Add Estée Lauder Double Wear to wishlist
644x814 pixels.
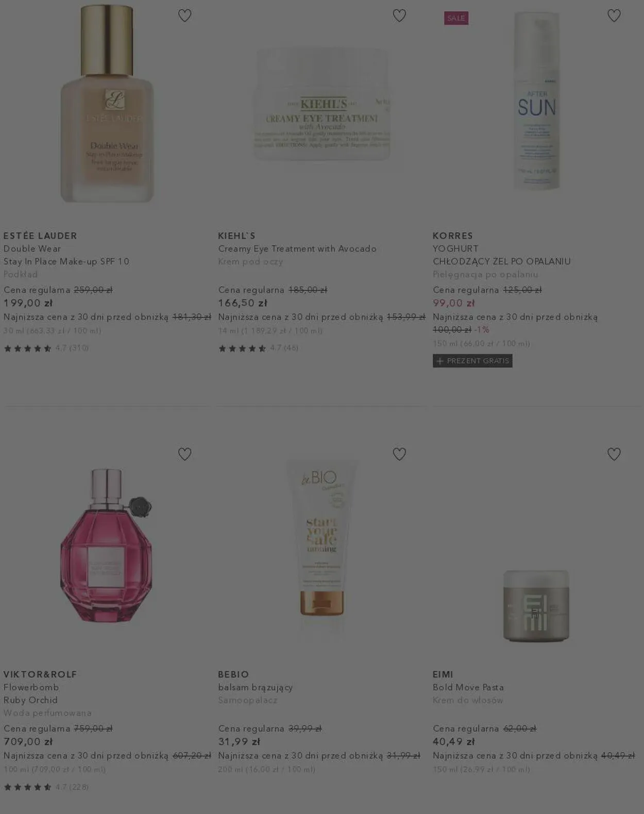pos(184,16)
